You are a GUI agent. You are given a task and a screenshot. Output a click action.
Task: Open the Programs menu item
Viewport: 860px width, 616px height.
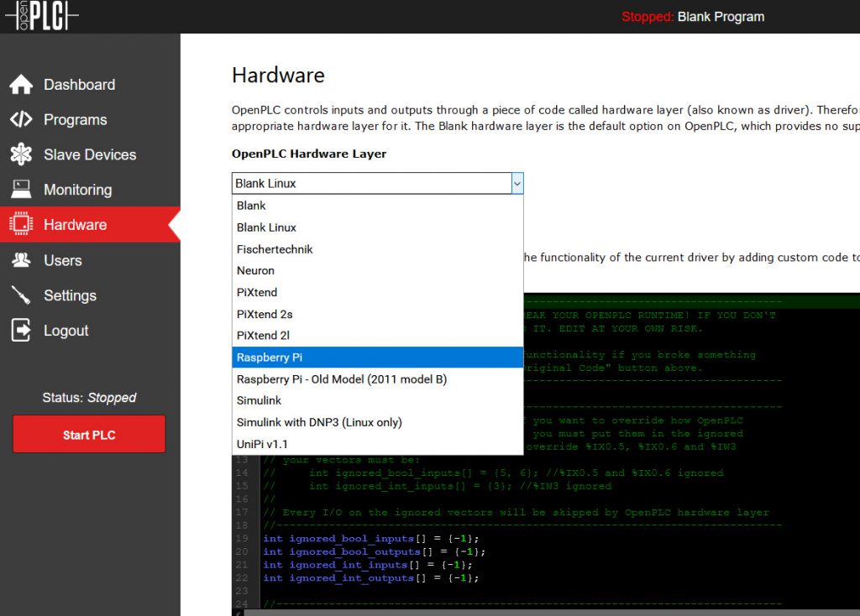(76, 120)
